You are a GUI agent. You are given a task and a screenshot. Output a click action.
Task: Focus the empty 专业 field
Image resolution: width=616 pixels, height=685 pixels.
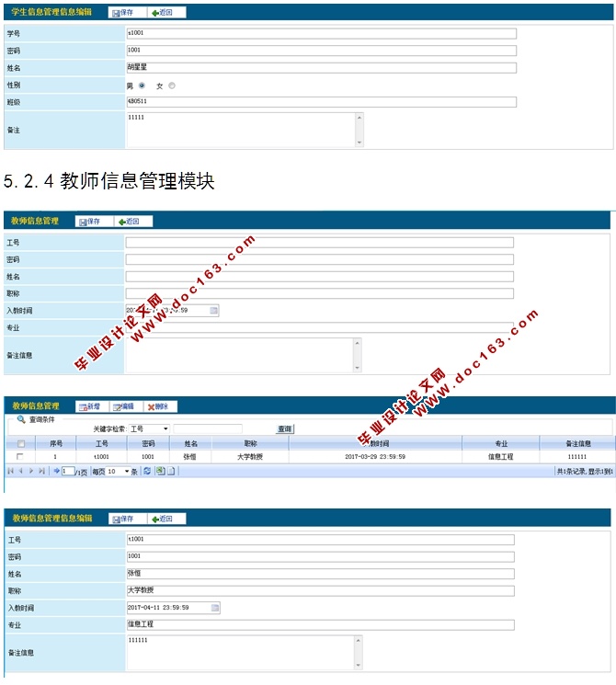(x=319, y=327)
